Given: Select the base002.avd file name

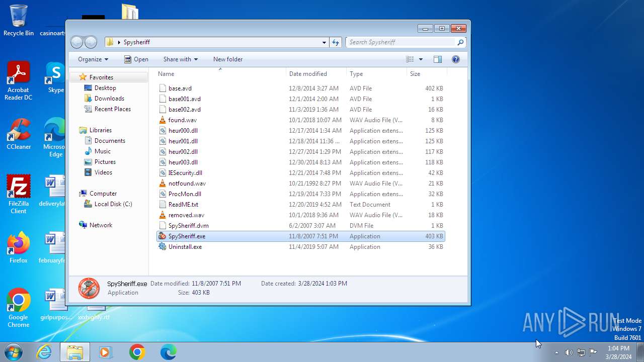Looking at the screenshot, I should 185,110.
